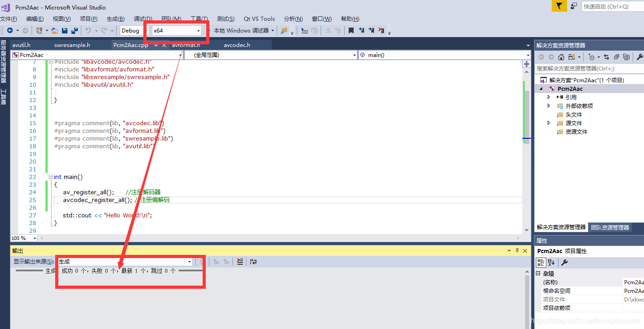
Task: Open Property Pages wrench in Properties panel
Action: point(564,262)
